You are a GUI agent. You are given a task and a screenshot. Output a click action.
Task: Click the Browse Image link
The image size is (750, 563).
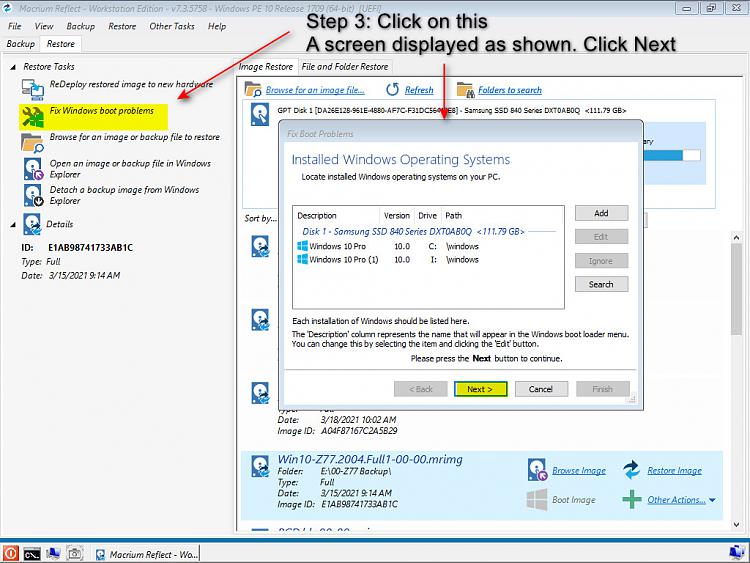point(579,471)
